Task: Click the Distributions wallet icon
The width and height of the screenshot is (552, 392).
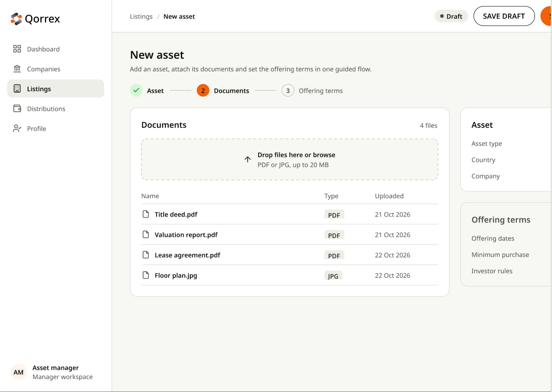Action: [17, 109]
